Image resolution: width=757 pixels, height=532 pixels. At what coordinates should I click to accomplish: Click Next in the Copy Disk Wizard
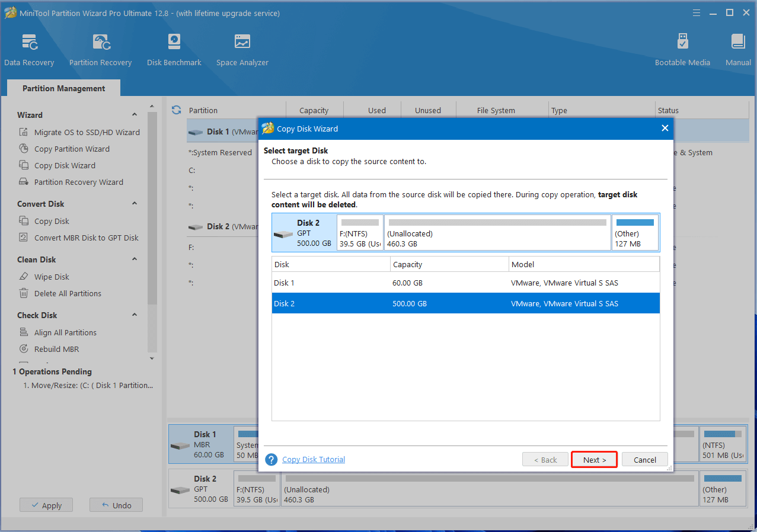tap(595, 460)
